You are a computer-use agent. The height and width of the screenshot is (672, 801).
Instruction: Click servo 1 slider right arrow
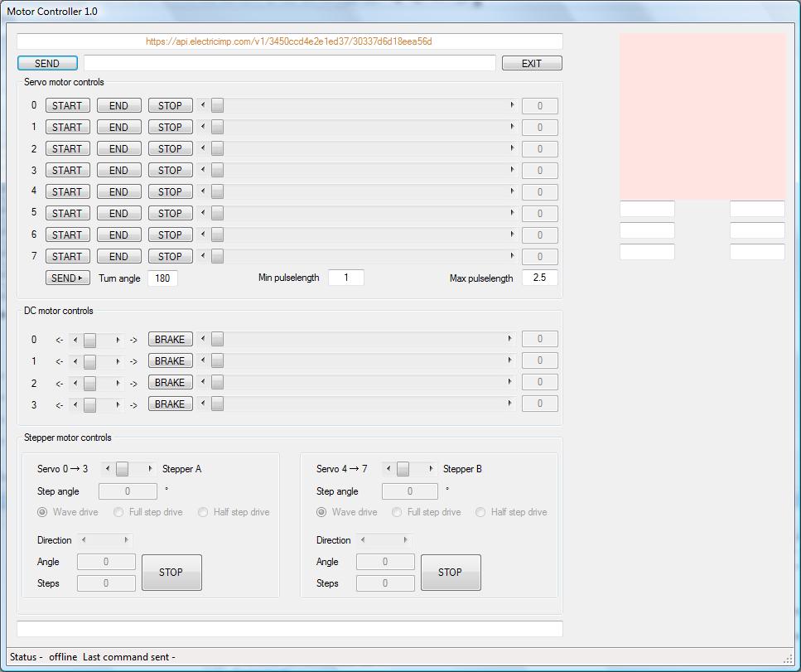pos(512,127)
